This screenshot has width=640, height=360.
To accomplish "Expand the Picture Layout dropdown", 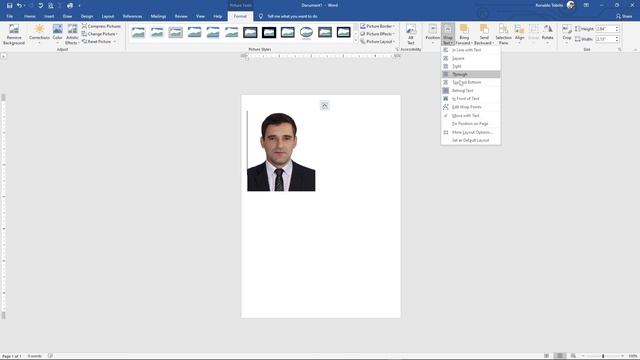I will pos(378,42).
